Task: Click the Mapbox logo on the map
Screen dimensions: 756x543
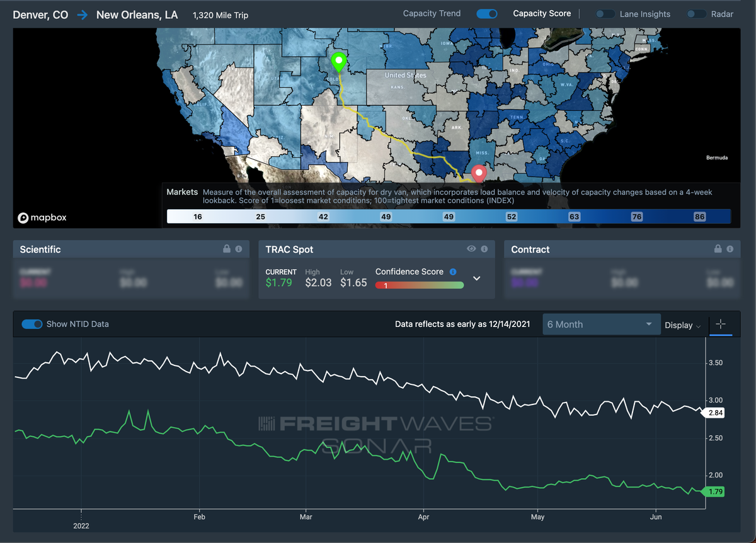Action: (x=42, y=218)
